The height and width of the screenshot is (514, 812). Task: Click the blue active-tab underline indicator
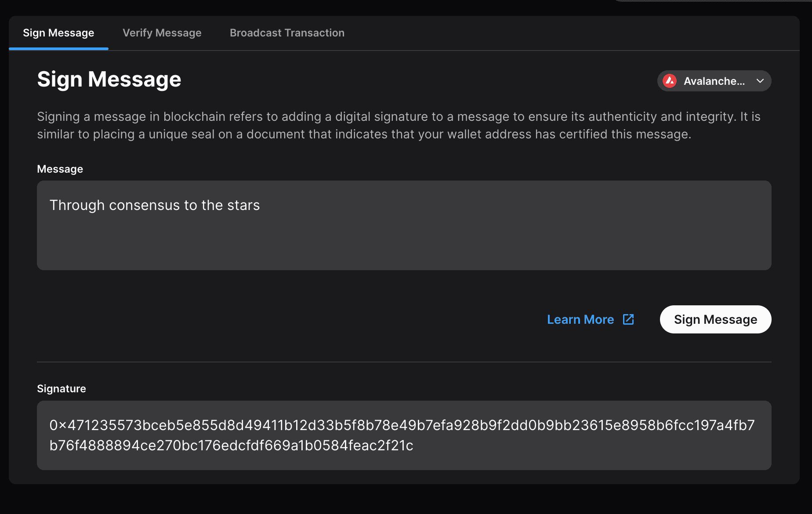click(58, 49)
